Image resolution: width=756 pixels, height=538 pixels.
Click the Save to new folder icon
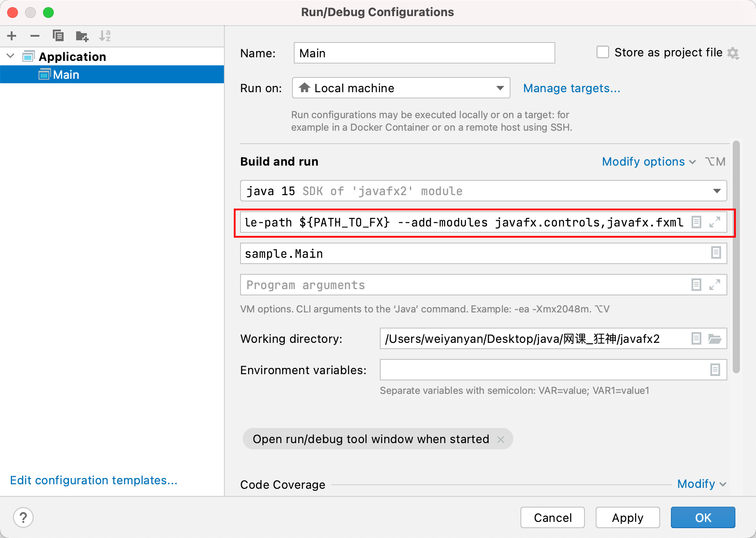click(82, 36)
